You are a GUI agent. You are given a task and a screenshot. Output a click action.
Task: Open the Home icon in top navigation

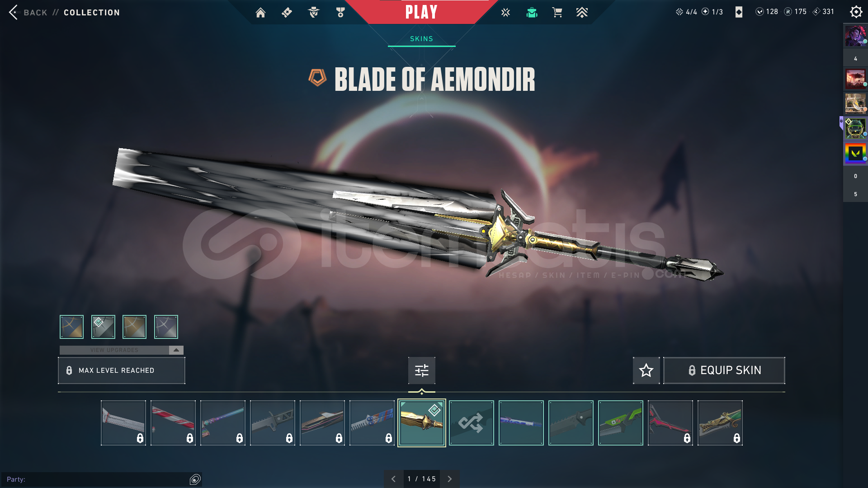(260, 13)
